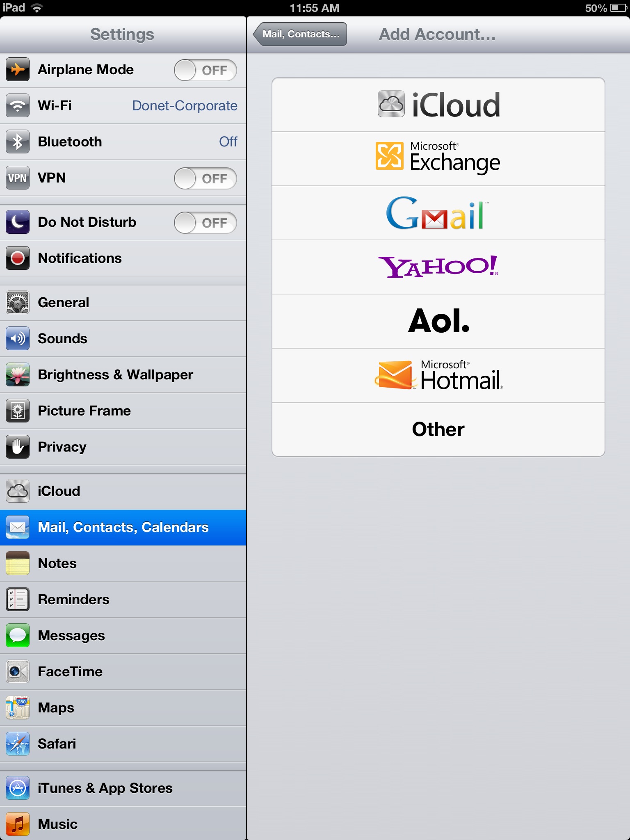The height and width of the screenshot is (840, 630).
Task: Tap the Airplane Mode icon
Action: (x=18, y=69)
